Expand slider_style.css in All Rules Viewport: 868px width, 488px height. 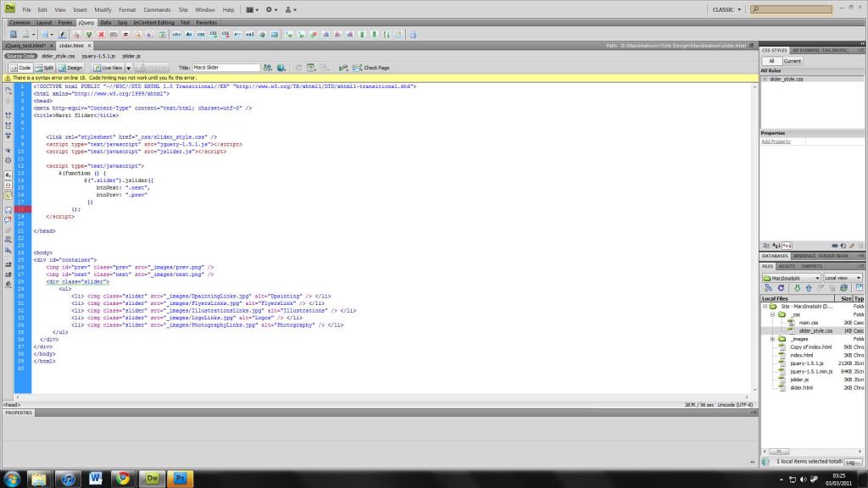765,79
